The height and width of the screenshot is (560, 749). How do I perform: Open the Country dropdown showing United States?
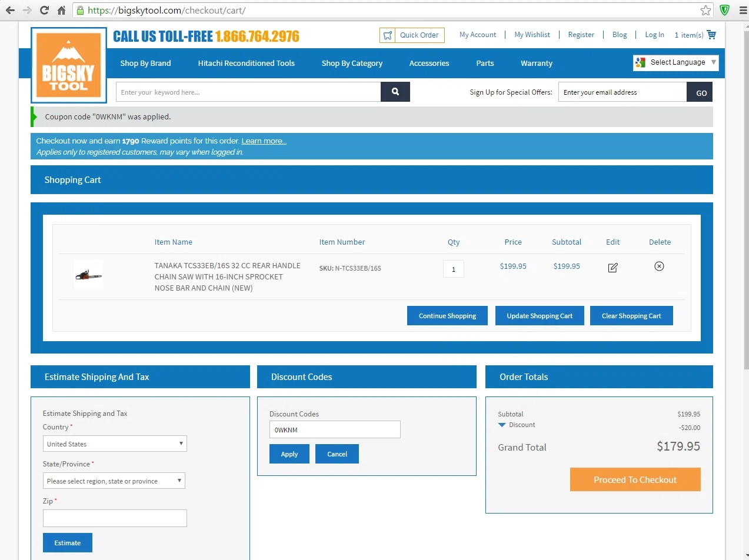(x=115, y=444)
